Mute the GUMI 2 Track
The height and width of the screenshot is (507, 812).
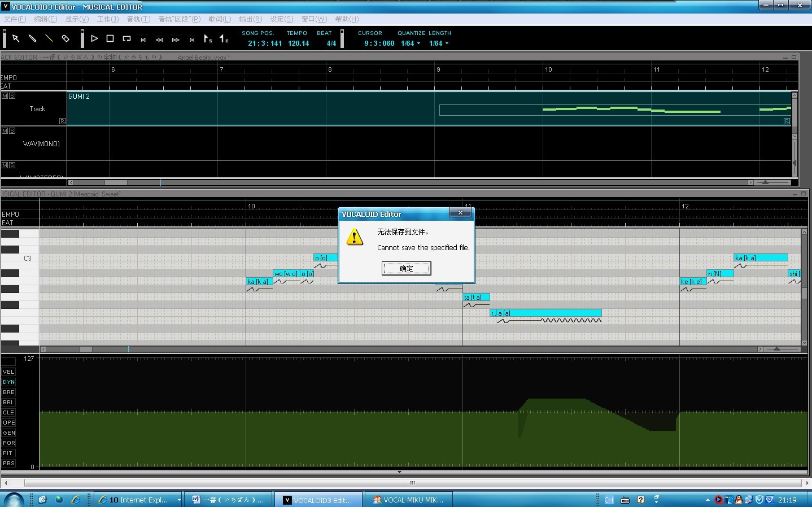5,96
